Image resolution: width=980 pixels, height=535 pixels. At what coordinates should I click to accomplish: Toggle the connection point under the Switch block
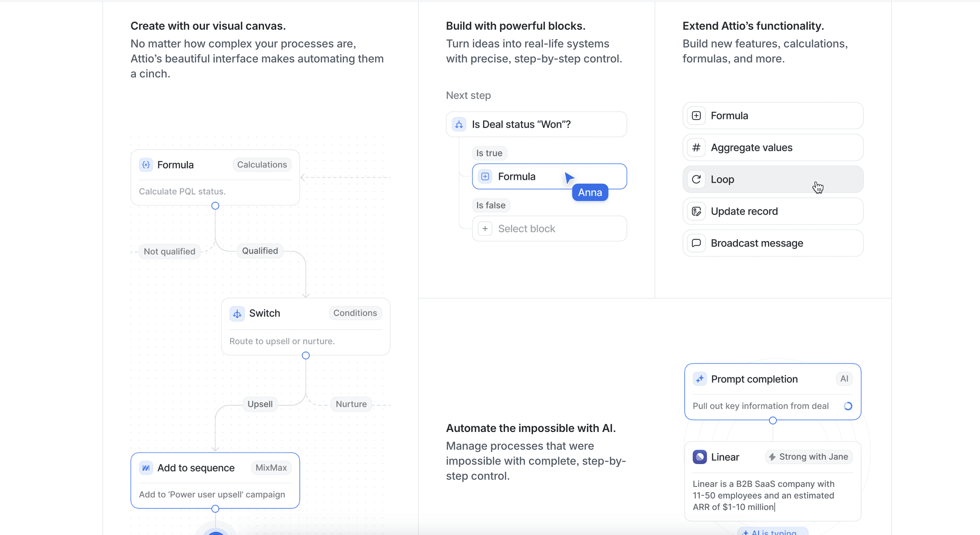point(306,355)
